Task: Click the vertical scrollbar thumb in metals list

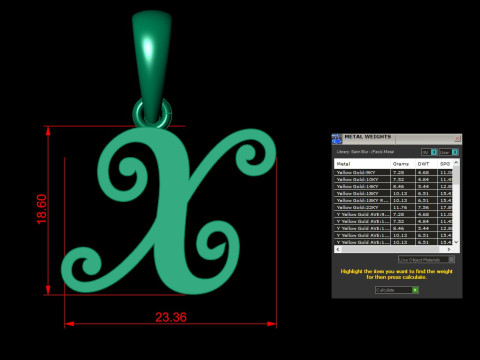Action: [456, 175]
